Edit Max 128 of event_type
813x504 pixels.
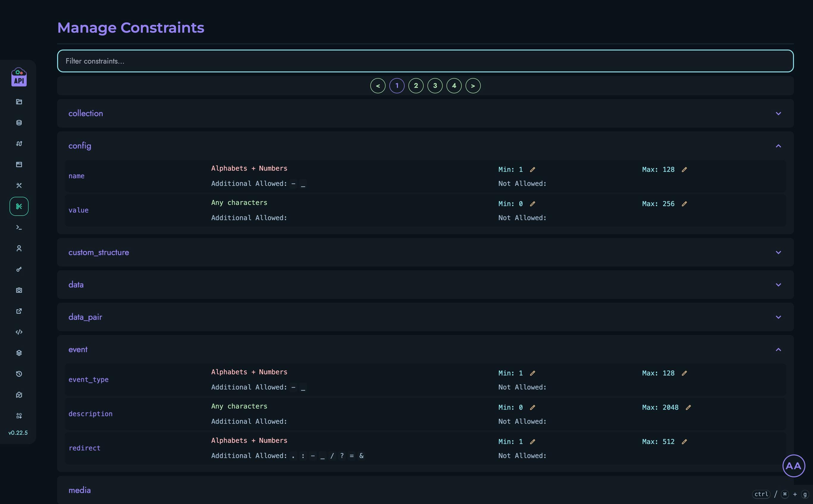(684, 373)
